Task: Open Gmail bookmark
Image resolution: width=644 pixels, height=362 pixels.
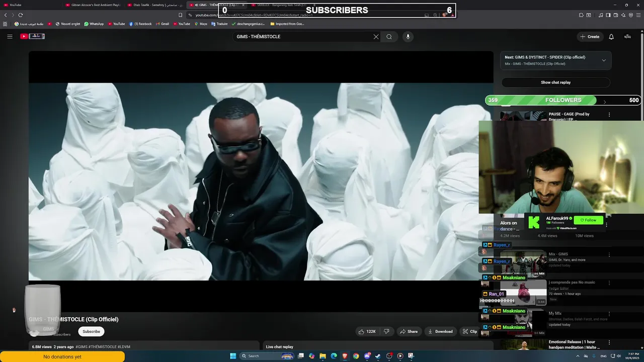Action: pos(162,24)
